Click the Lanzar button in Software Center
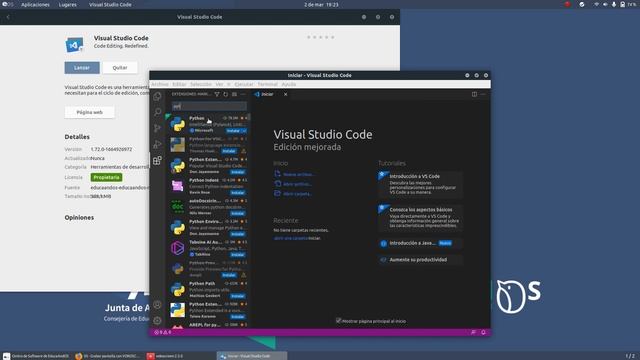Screen dimensions: 640x360 (82, 68)
